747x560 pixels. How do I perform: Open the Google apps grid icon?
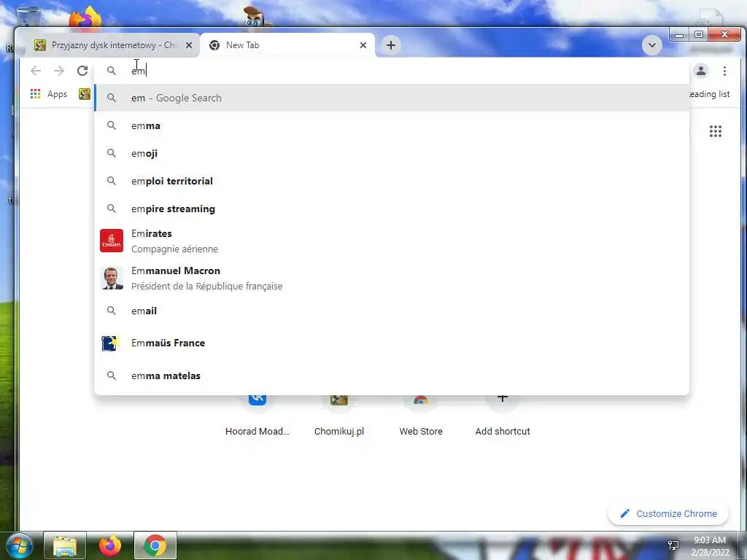pyautogui.click(x=715, y=131)
